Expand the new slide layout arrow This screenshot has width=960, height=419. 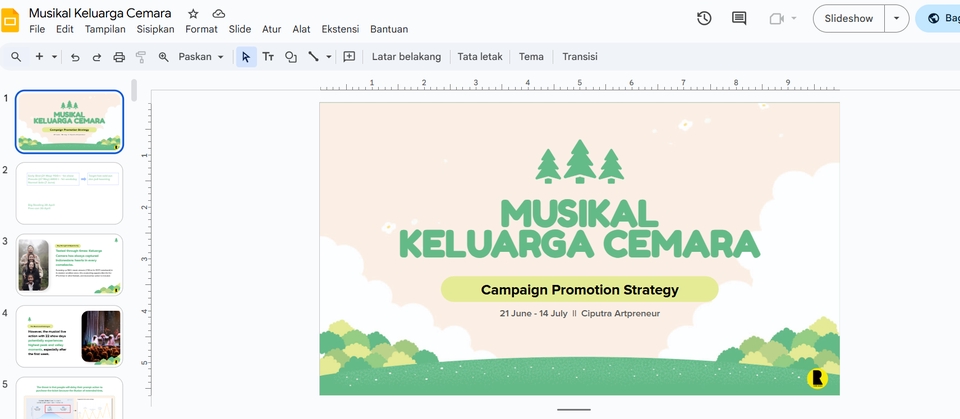coord(55,57)
